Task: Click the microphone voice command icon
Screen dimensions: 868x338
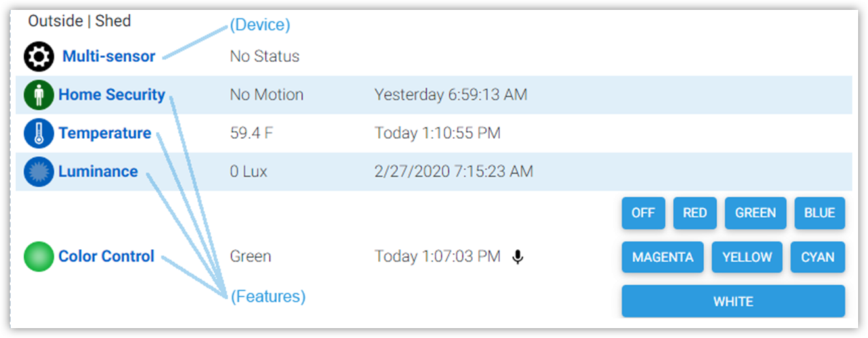Action: [518, 256]
